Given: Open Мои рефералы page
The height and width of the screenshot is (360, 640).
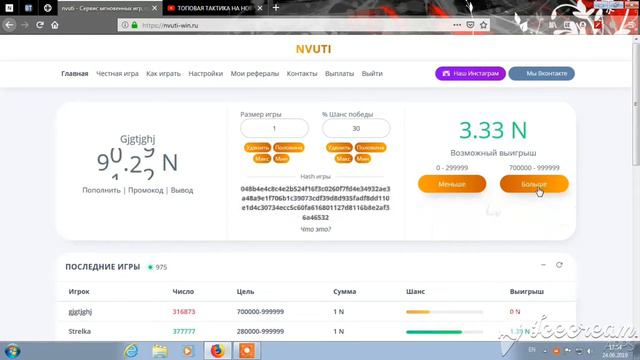Looking at the screenshot, I should [x=255, y=73].
